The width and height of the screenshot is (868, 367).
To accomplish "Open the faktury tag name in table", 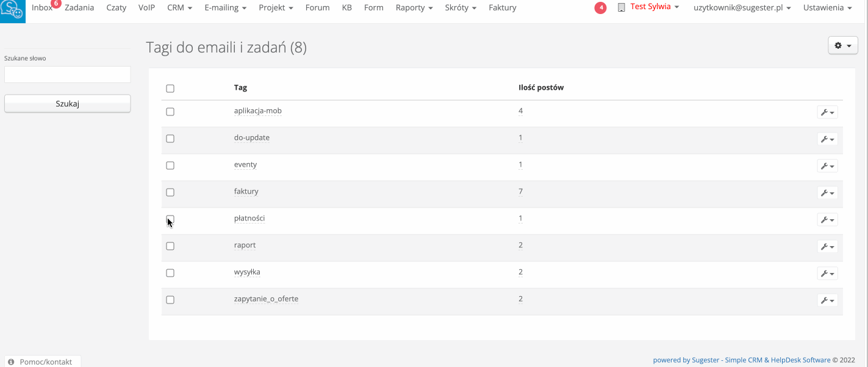I will [x=246, y=192].
